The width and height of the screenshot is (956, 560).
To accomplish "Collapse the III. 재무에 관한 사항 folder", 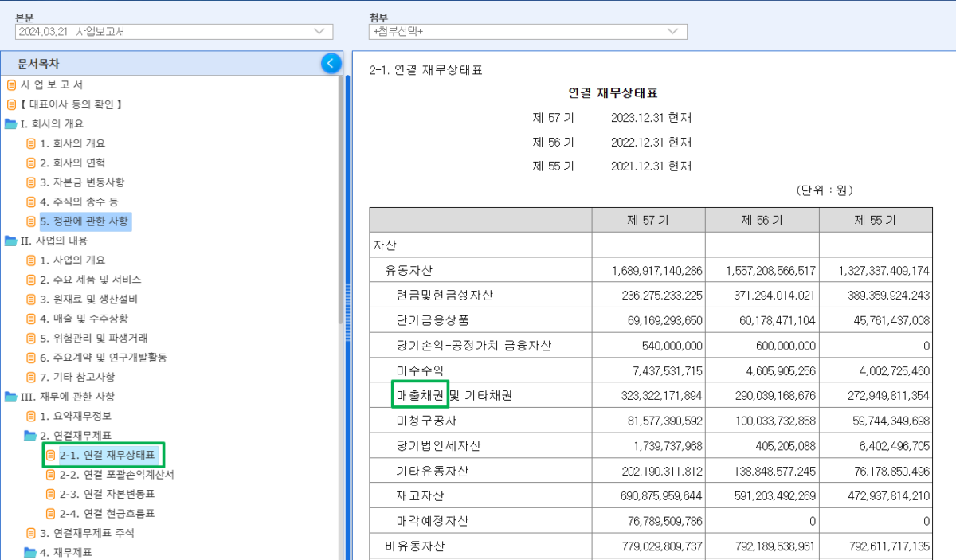I will [x=10, y=397].
